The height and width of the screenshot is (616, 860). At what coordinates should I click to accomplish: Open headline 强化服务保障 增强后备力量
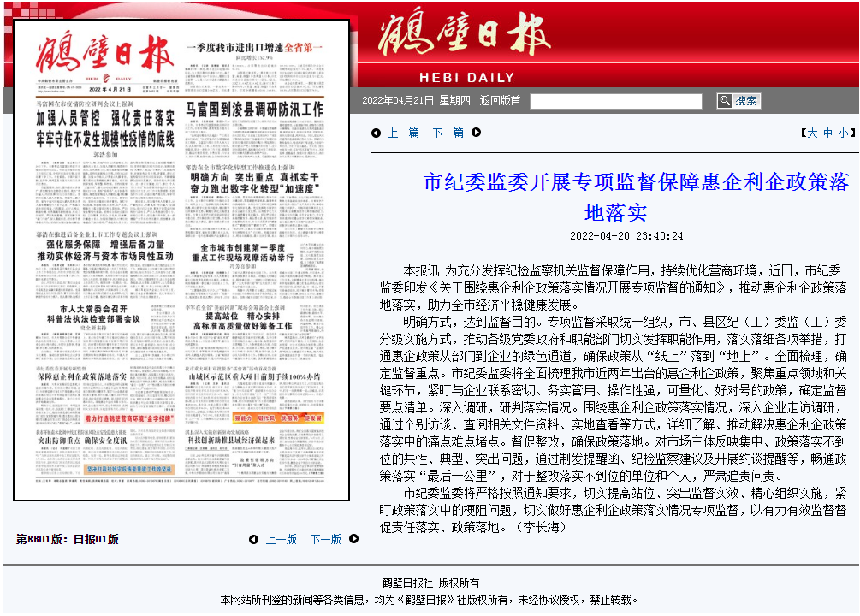(105, 244)
